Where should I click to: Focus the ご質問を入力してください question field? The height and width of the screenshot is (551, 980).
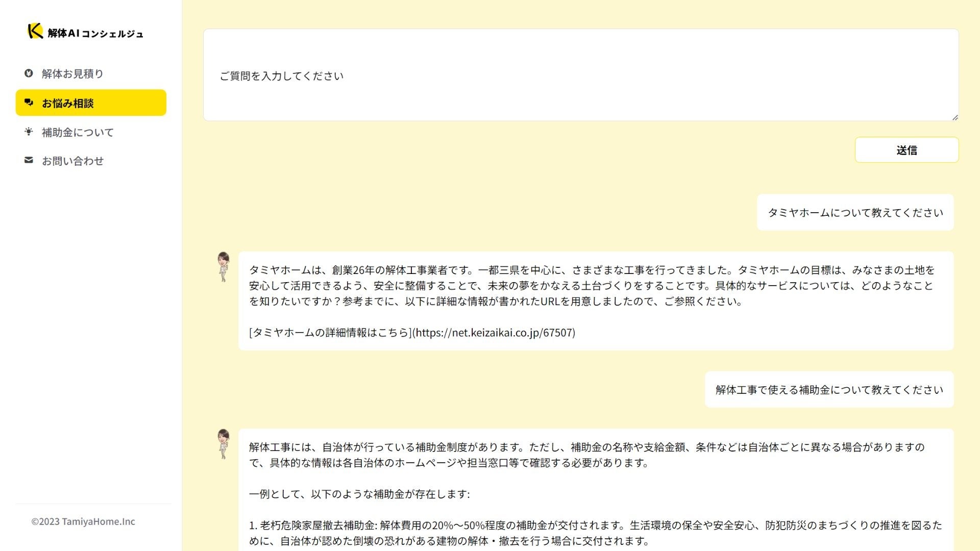pos(580,76)
